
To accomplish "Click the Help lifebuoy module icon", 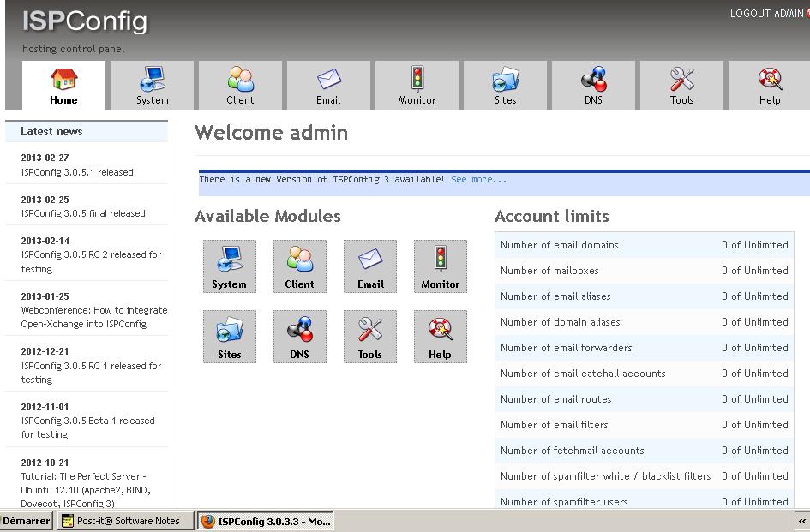I will 440,337.
